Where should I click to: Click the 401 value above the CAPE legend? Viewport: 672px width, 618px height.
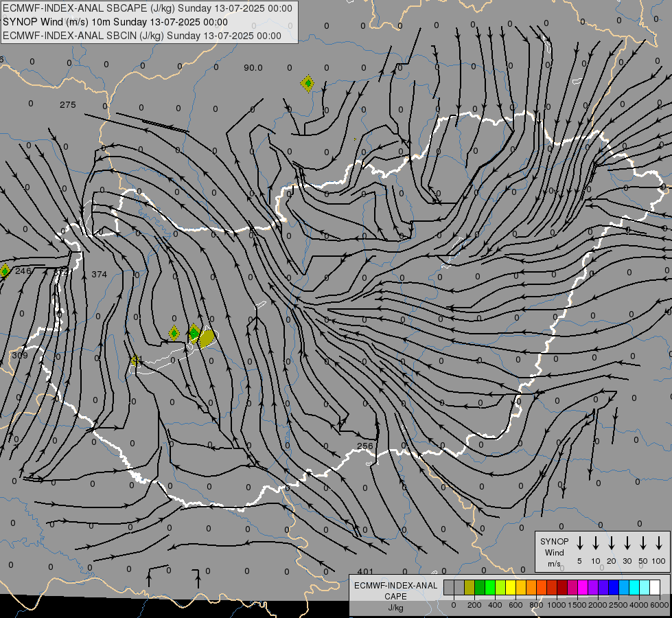(365, 571)
